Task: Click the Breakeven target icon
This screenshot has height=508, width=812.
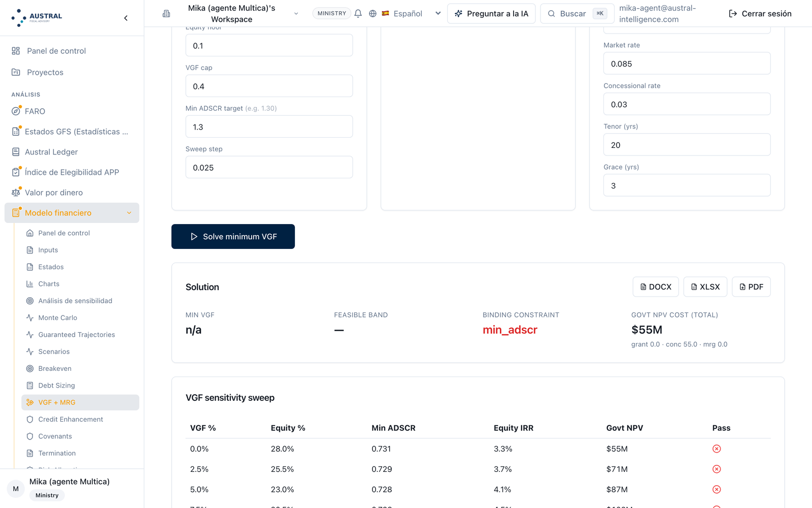Action: pyautogui.click(x=30, y=368)
